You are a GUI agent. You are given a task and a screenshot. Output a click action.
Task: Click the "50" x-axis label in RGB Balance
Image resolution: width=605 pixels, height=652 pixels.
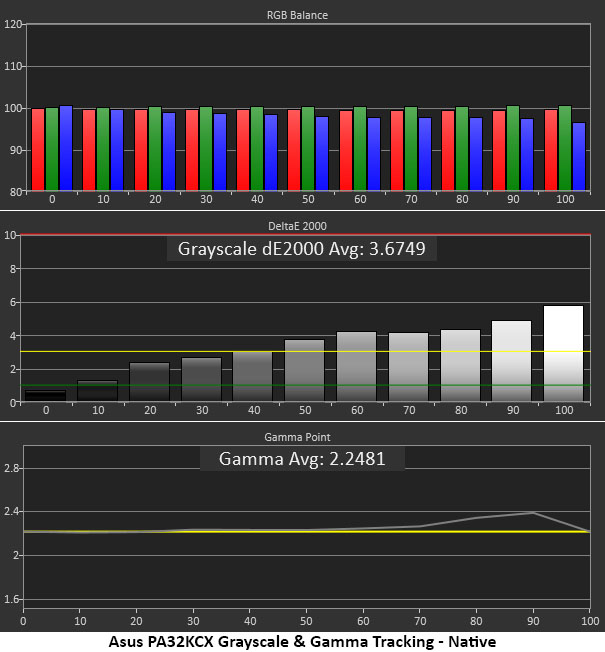click(x=308, y=199)
